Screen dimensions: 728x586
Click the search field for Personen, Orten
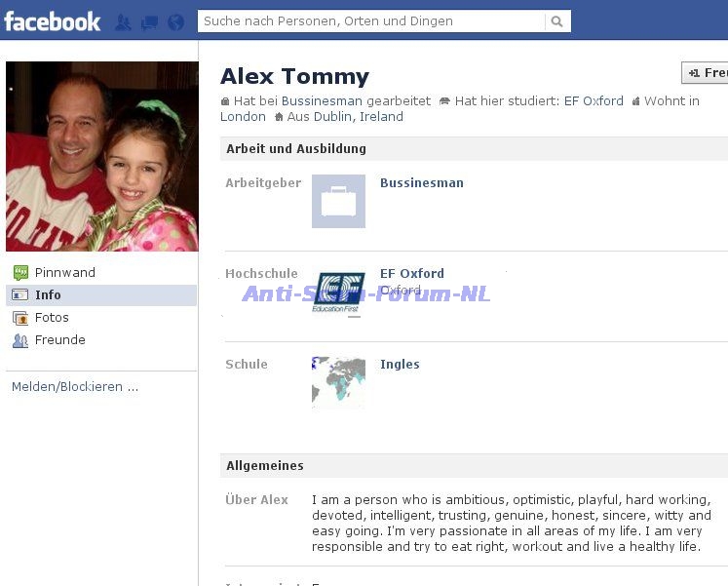coord(371,21)
